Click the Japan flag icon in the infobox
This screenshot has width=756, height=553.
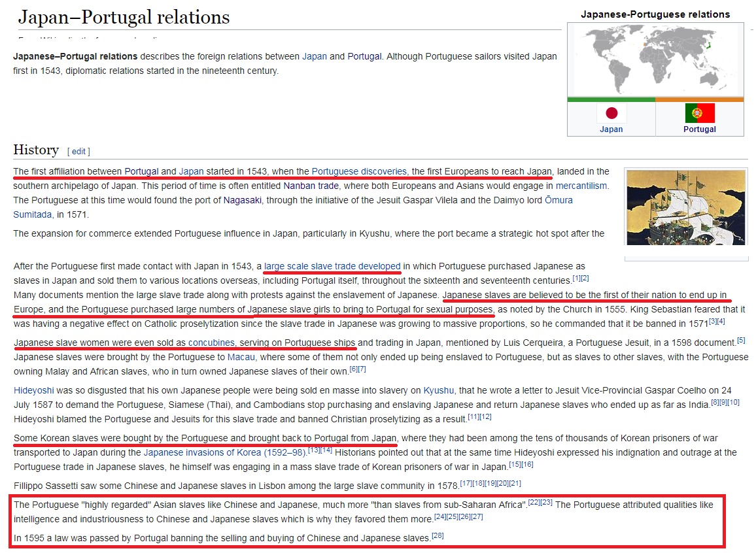pyautogui.click(x=611, y=113)
